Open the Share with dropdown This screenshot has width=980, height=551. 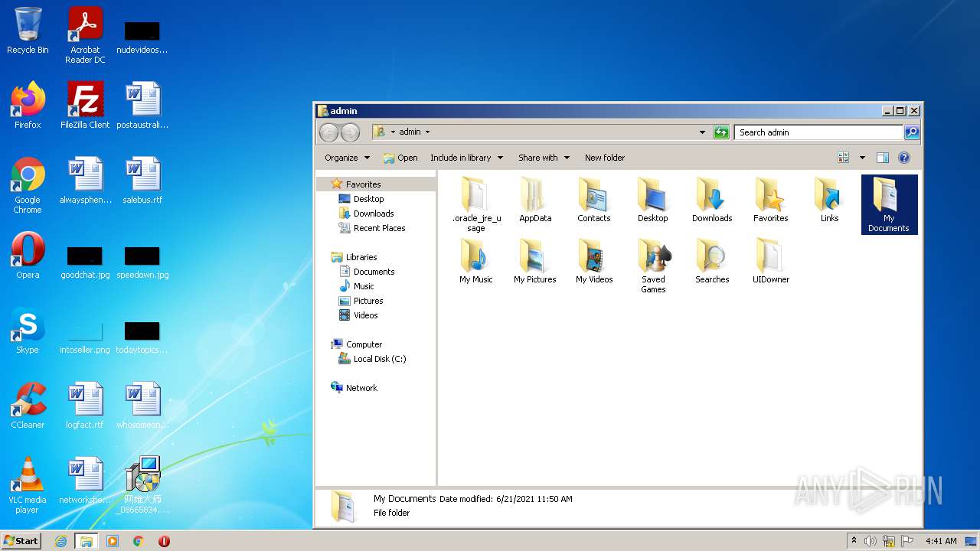coord(544,158)
